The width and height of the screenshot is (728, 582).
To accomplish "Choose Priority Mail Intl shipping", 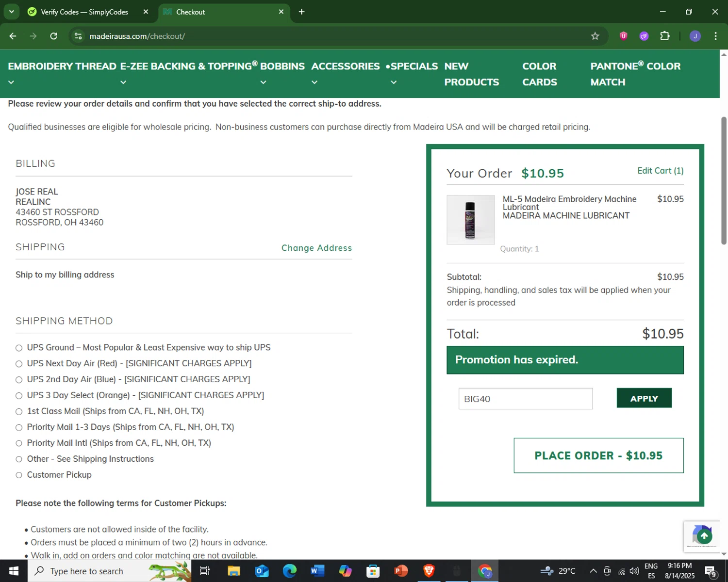I will pyautogui.click(x=19, y=443).
